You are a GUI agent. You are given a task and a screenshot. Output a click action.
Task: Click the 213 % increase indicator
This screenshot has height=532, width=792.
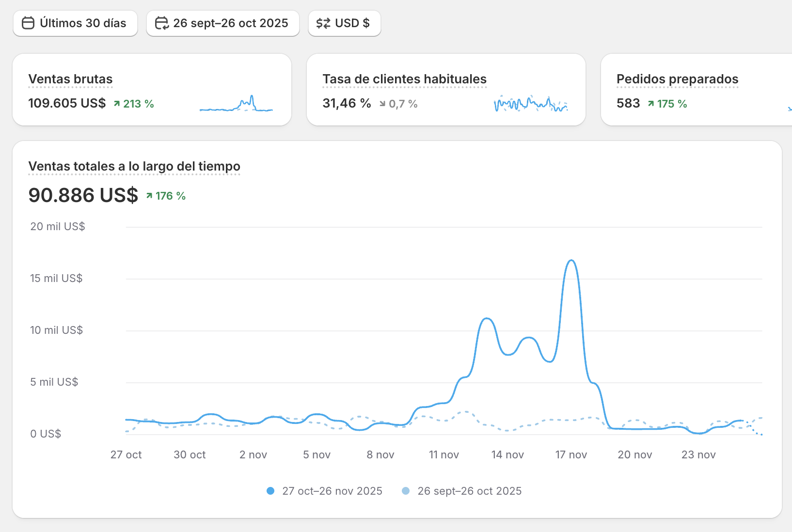point(134,104)
